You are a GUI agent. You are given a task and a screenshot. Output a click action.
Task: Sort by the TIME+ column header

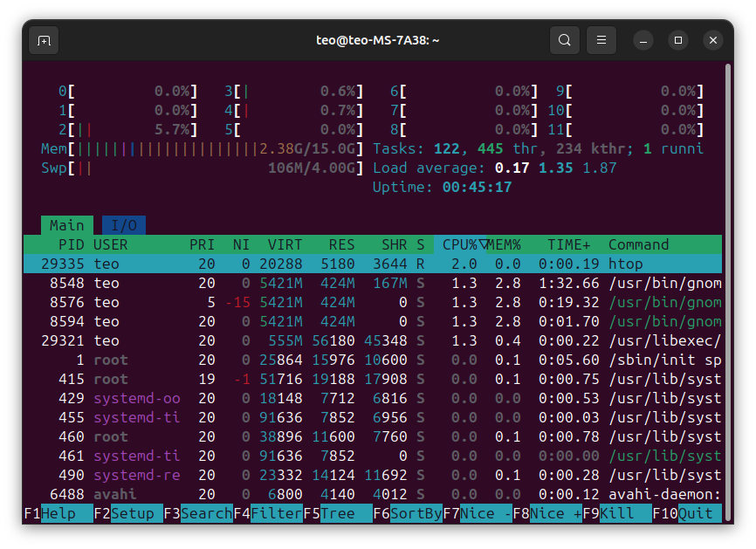click(569, 245)
